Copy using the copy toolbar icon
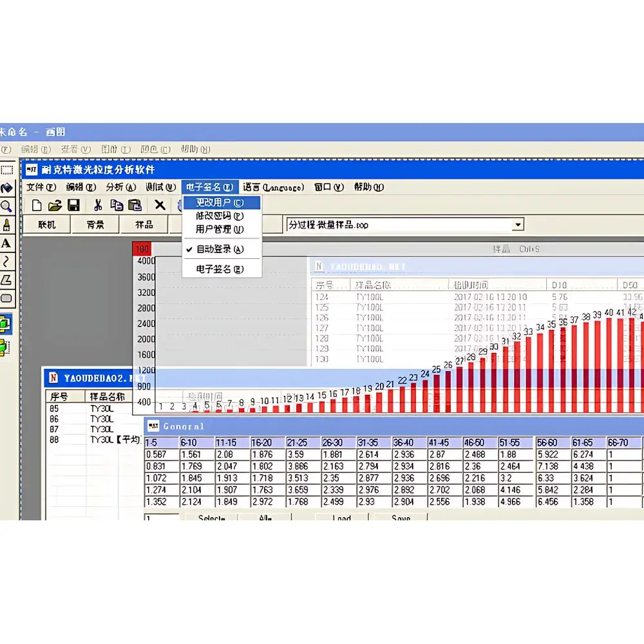Viewport: 644px width, 644px height. (x=117, y=204)
